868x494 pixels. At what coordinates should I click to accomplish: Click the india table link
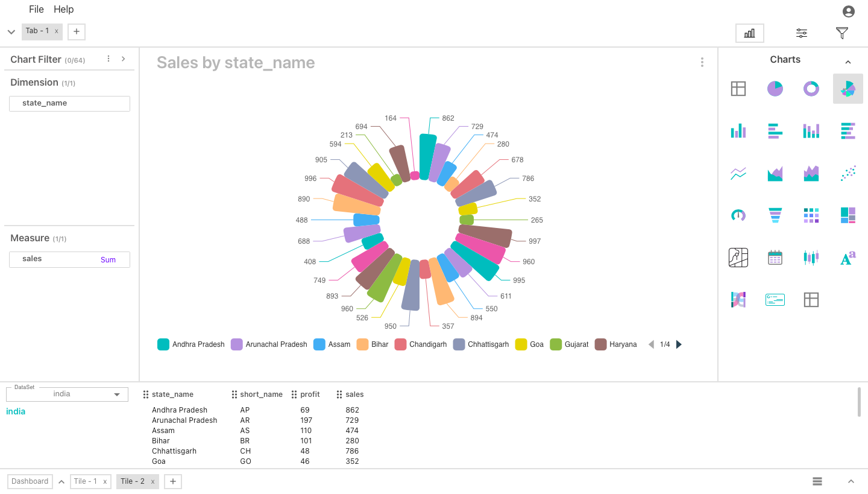pyautogui.click(x=16, y=411)
